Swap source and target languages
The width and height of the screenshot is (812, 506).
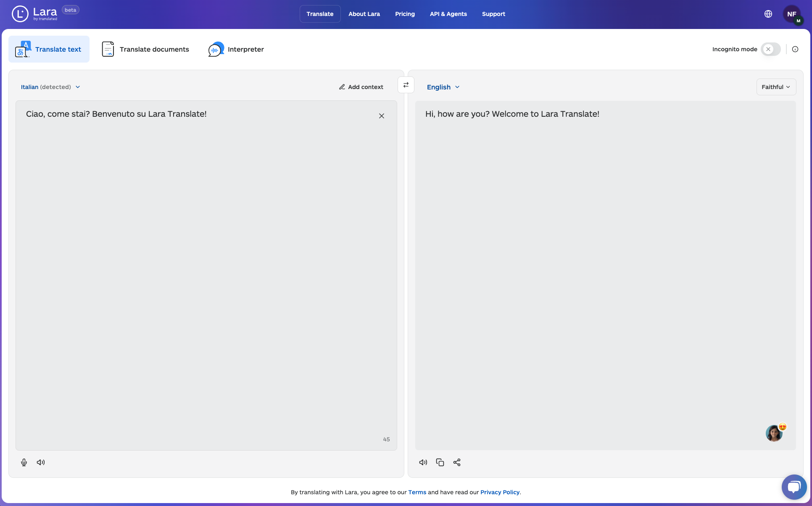406,85
